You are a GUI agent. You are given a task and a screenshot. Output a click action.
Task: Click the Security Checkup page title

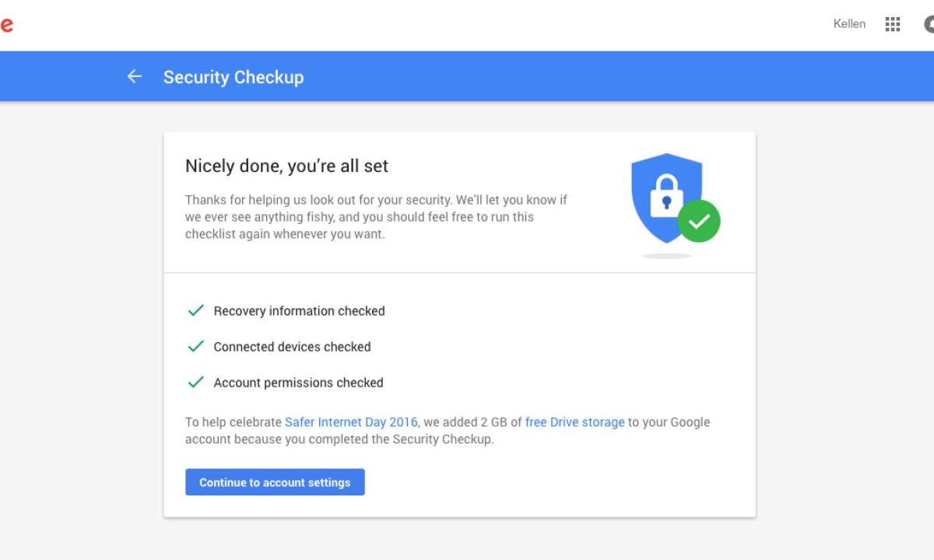(x=233, y=77)
